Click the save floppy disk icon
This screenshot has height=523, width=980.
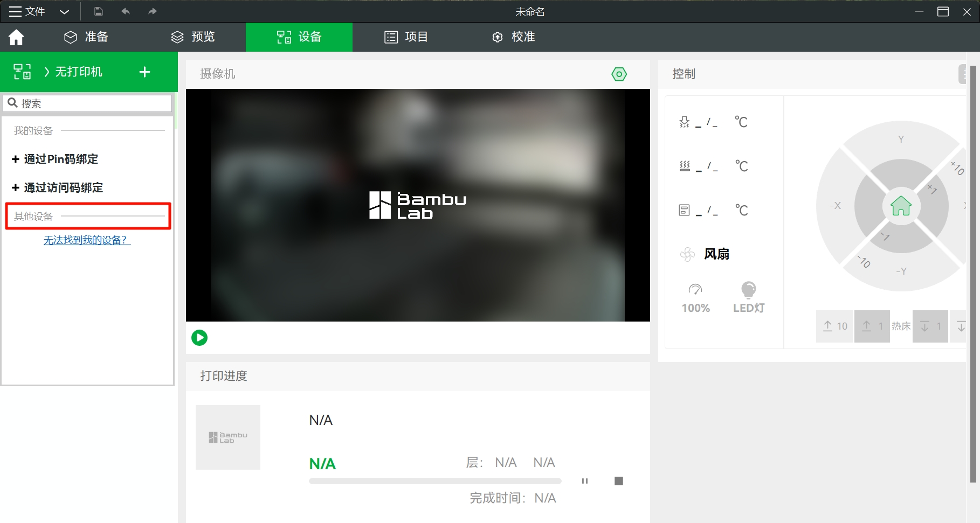[x=98, y=11]
